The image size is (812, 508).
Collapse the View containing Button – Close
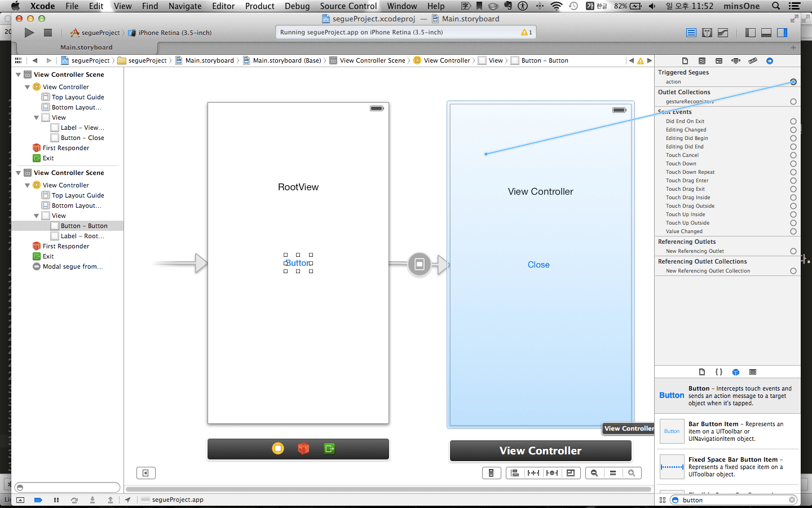coord(37,117)
